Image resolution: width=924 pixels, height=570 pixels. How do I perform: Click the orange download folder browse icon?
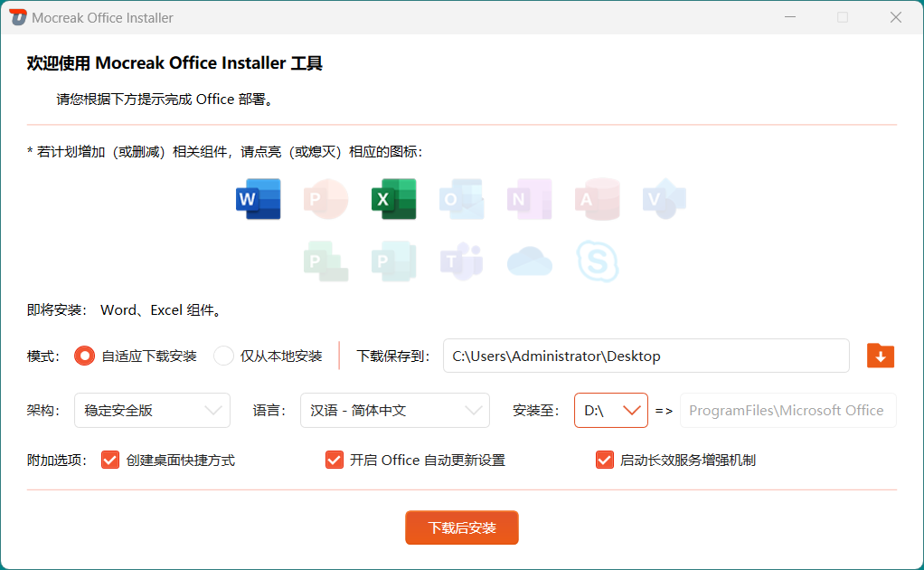point(881,356)
